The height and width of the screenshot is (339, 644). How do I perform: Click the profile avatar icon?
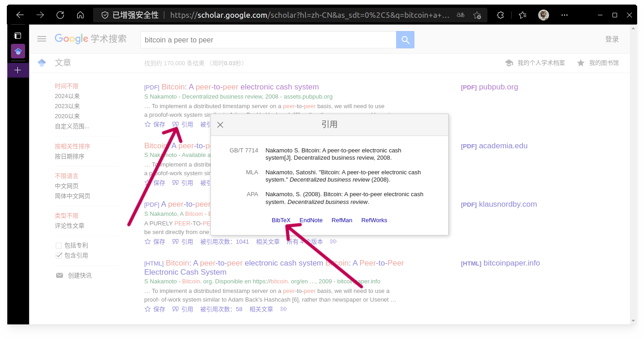(544, 15)
